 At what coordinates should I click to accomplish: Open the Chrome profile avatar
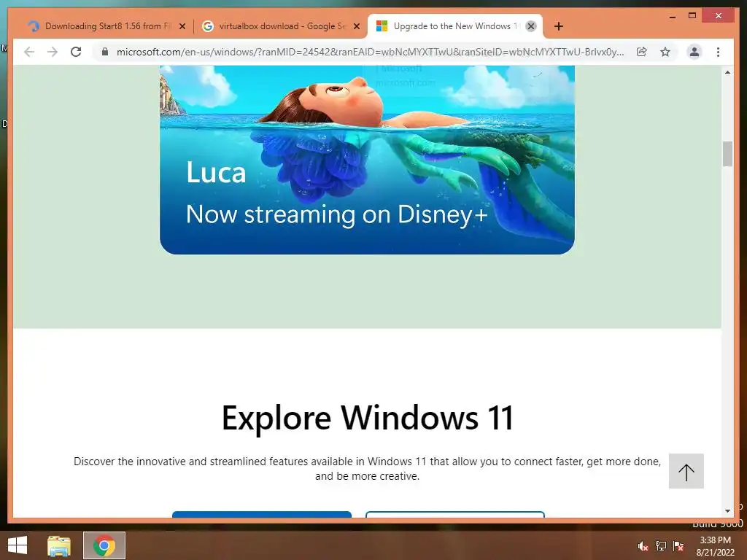coord(694,52)
